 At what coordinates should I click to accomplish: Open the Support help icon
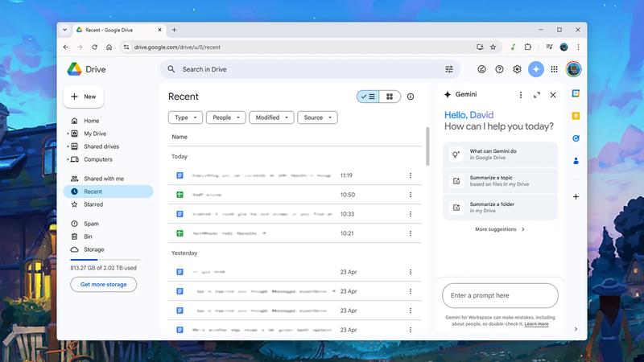499,69
